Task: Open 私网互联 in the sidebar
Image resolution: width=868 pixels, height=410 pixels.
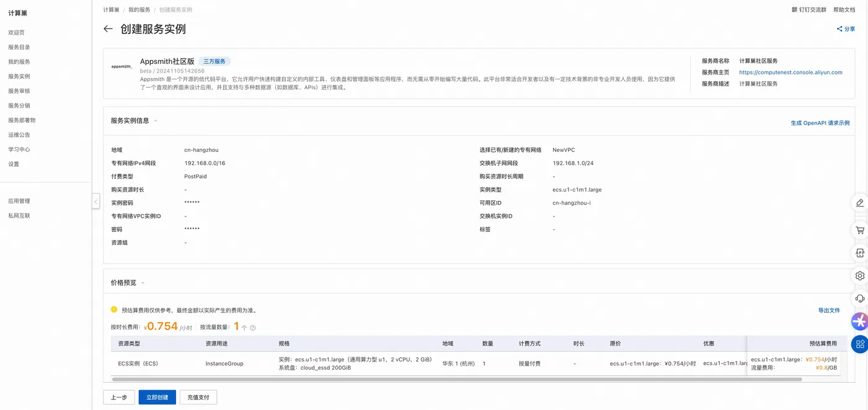Action: pos(19,216)
